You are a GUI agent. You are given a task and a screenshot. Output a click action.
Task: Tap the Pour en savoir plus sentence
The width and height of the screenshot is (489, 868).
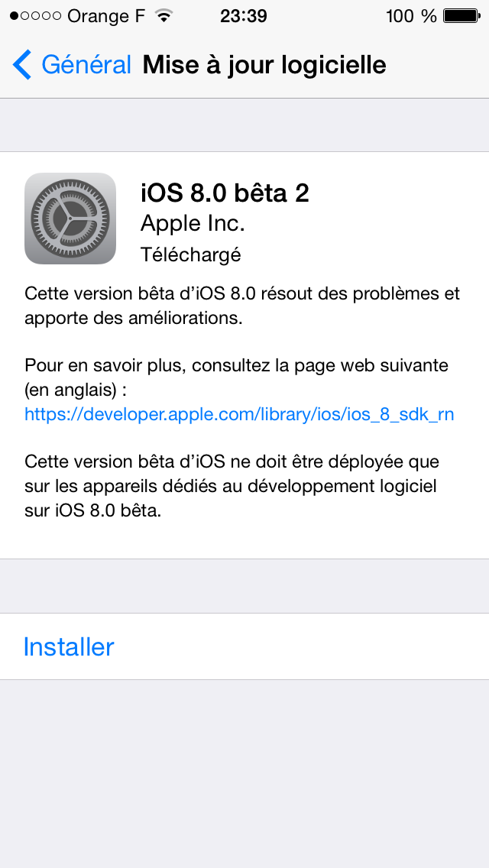click(236, 378)
